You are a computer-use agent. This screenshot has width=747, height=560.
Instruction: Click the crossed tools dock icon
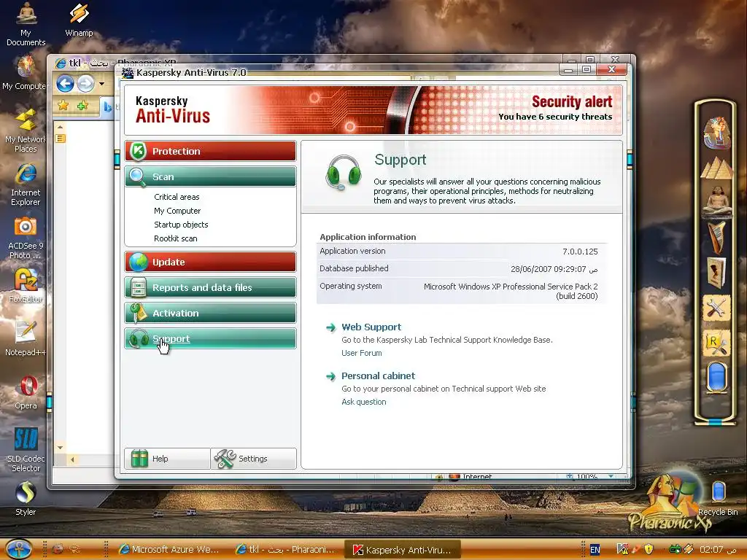[x=716, y=308]
